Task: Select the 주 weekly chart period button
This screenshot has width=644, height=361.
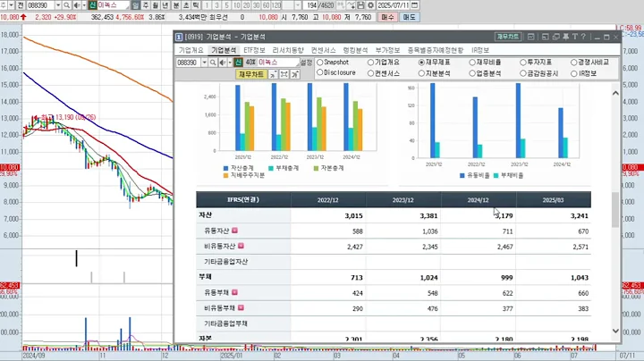Action: [x=146, y=5]
